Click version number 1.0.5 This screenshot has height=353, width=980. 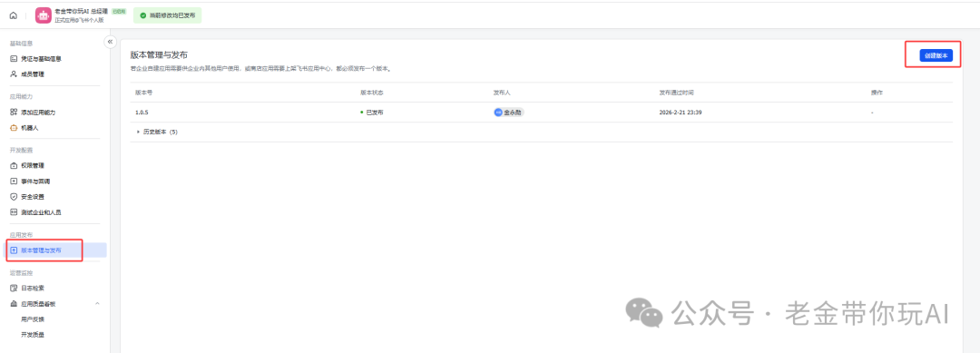coord(142,113)
